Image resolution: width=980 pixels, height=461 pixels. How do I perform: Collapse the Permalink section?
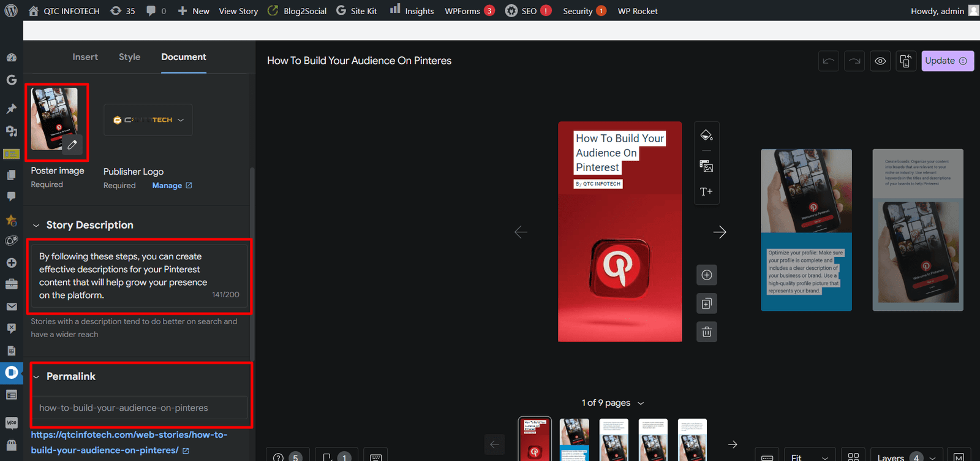[36, 376]
